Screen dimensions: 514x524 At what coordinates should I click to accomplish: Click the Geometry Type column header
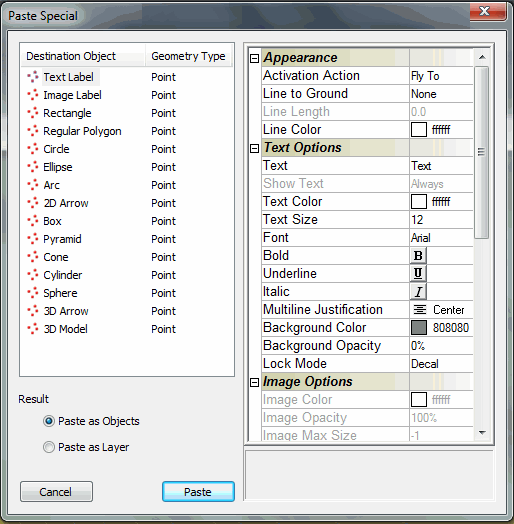click(x=189, y=56)
